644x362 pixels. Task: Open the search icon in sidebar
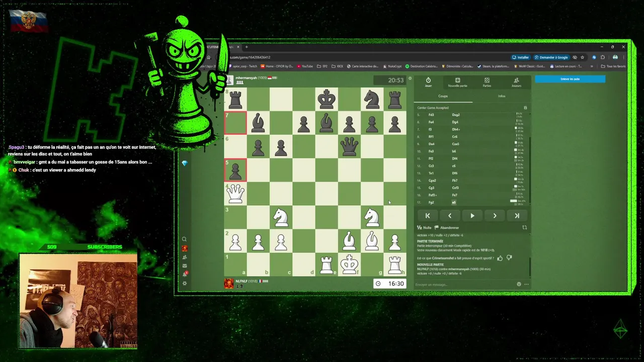click(x=185, y=239)
